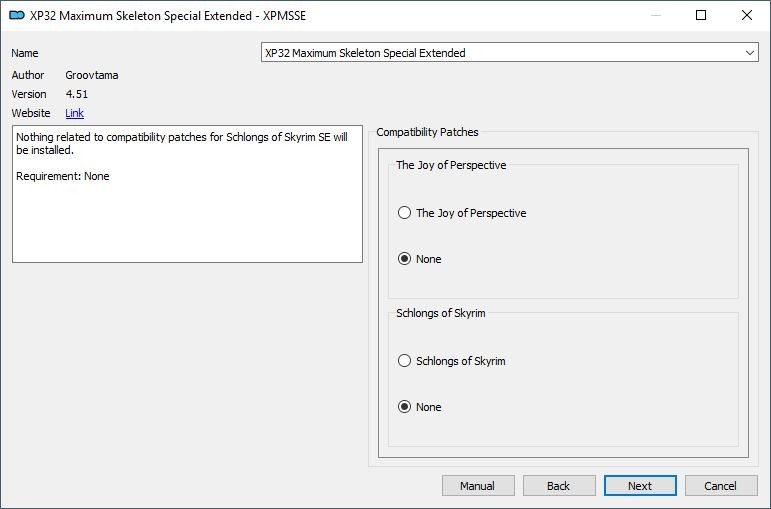Image resolution: width=771 pixels, height=509 pixels.
Task: Click the window title bar text
Action: click(168, 16)
